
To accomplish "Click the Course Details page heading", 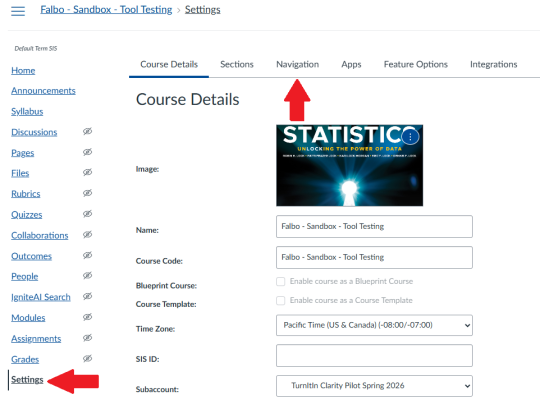I will click(x=188, y=100).
